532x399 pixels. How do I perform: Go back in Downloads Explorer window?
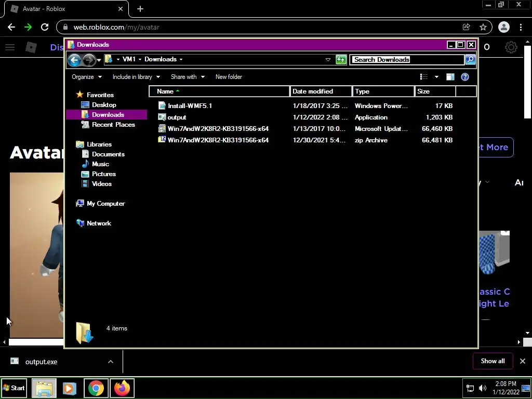coord(74,60)
